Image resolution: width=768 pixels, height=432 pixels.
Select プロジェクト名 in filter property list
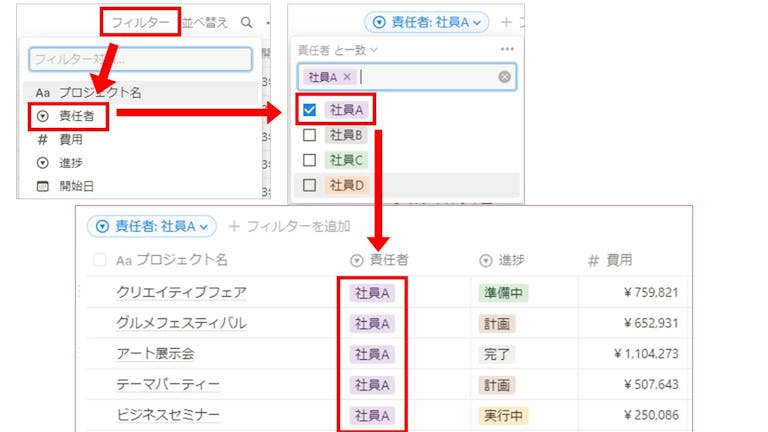pos(141,93)
